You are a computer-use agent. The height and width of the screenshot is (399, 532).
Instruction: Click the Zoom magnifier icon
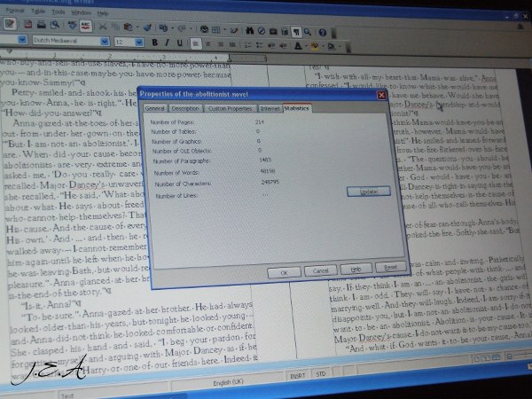tap(308, 32)
